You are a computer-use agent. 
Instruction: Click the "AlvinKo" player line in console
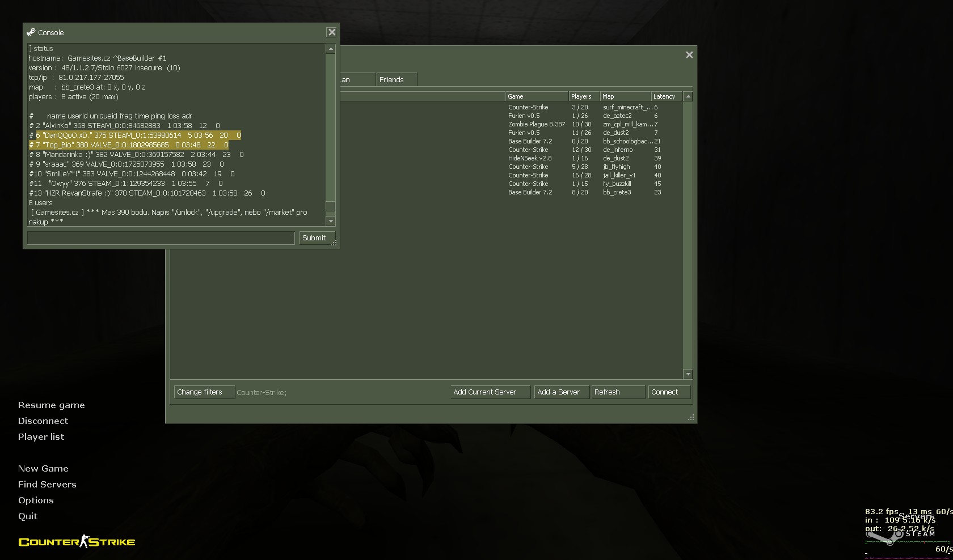pos(124,126)
